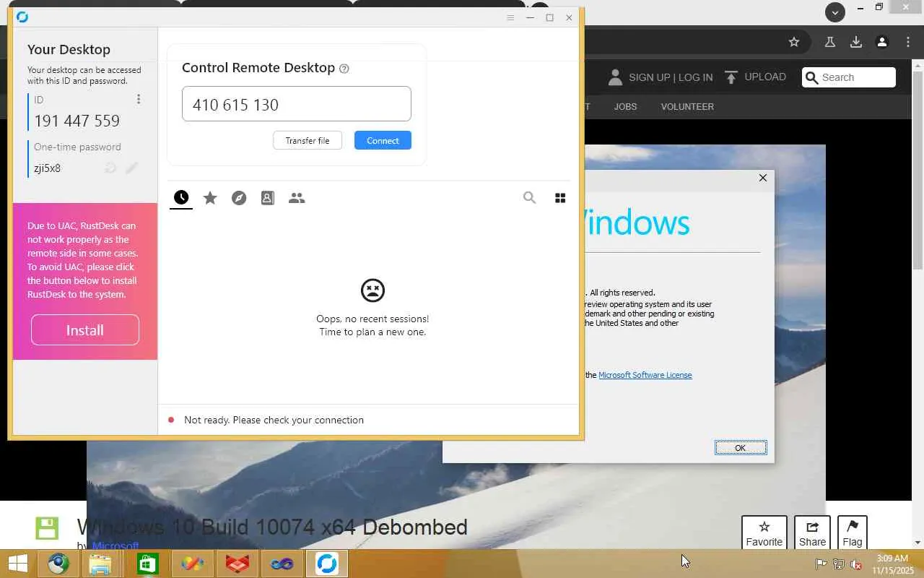The width and height of the screenshot is (924, 578).
Task: Open the red fox taskbar icon
Action: pos(237,564)
